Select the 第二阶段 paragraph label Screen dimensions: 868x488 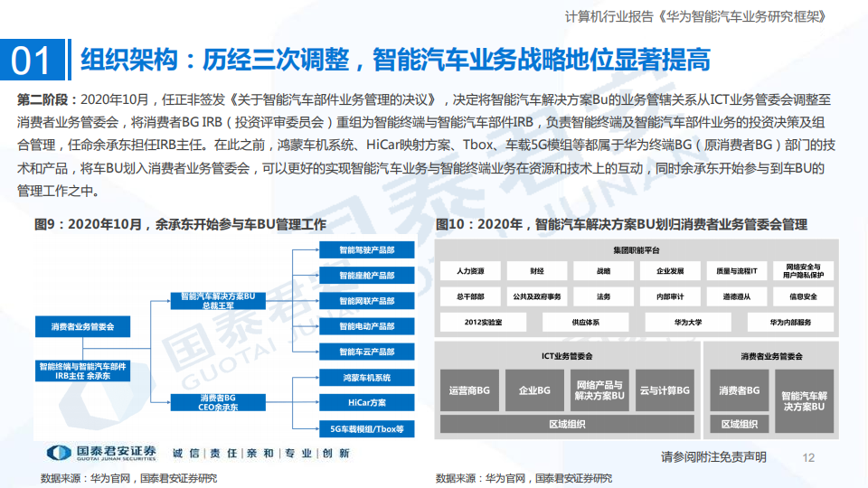click(49, 99)
